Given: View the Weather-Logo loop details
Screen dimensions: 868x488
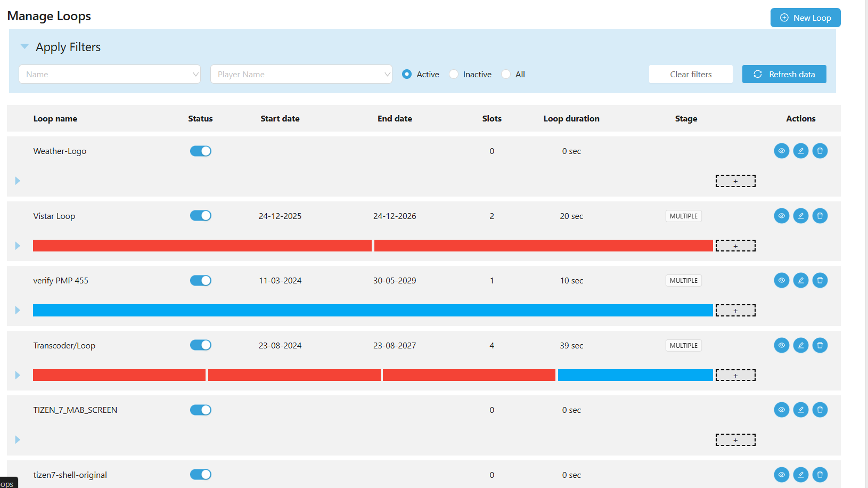Looking at the screenshot, I should (781, 151).
